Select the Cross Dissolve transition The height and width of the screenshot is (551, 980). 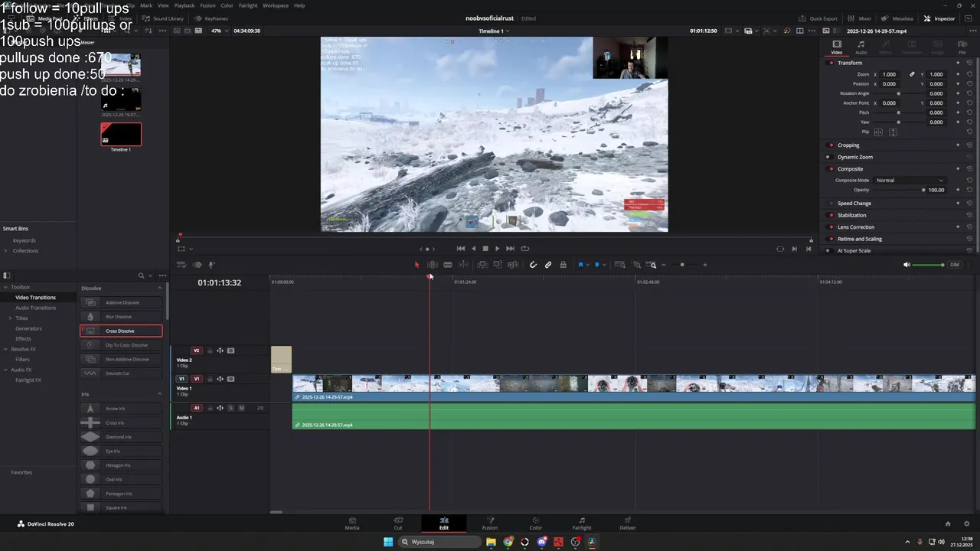tap(121, 331)
